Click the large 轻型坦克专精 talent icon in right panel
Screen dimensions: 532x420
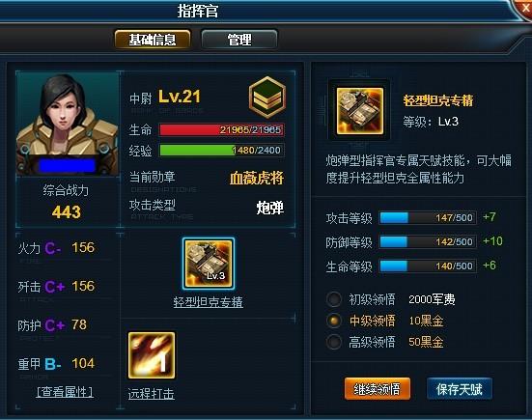(x=359, y=111)
